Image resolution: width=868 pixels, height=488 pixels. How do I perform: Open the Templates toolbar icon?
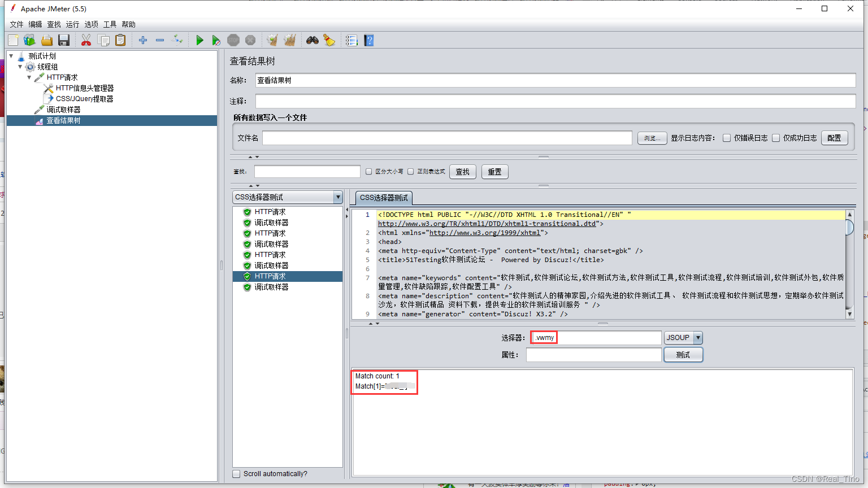pyautogui.click(x=29, y=40)
